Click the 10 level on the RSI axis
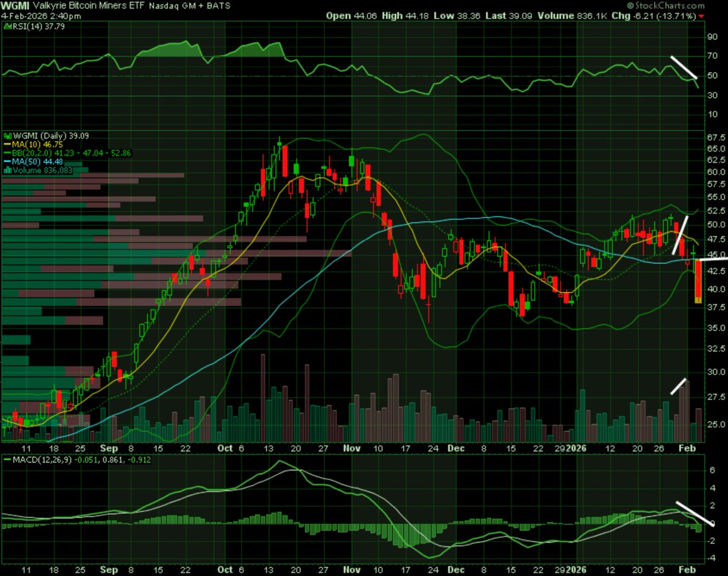728x576 pixels. (x=712, y=115)
